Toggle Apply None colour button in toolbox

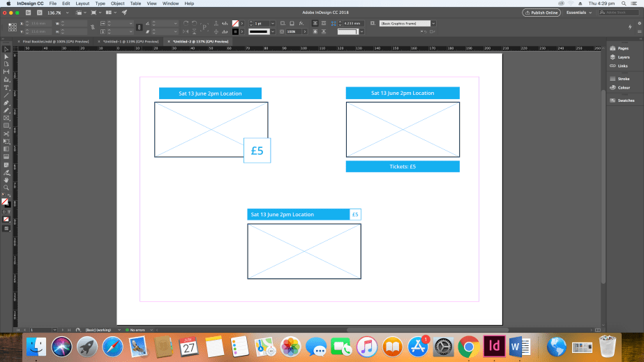click(x=6, y=220)
